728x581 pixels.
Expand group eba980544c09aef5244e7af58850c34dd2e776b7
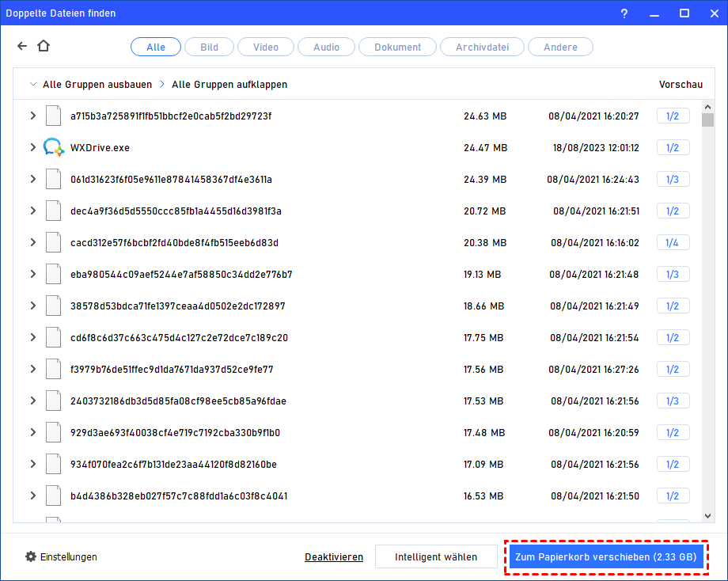tap(32, 274)
